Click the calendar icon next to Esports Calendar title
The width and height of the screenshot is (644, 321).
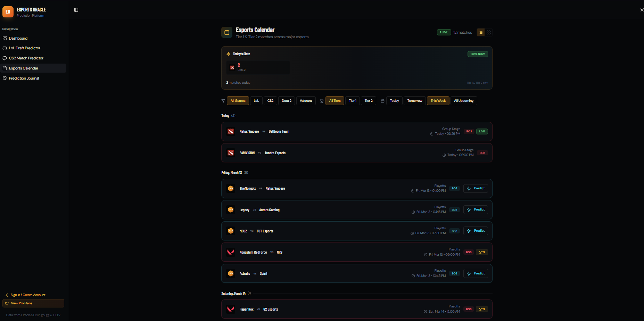point(227,32)
